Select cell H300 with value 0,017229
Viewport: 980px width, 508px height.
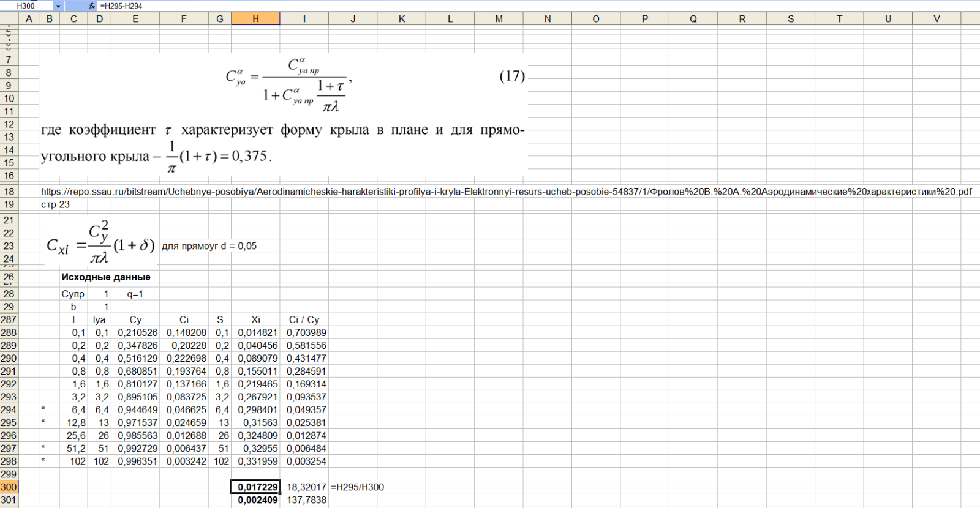click(255, 487)
